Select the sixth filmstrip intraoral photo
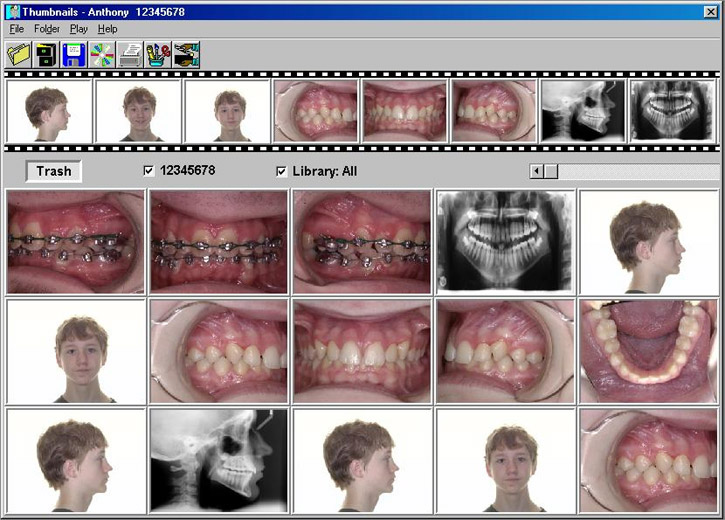This screenshot has height=520, width=725. point(494,111)
